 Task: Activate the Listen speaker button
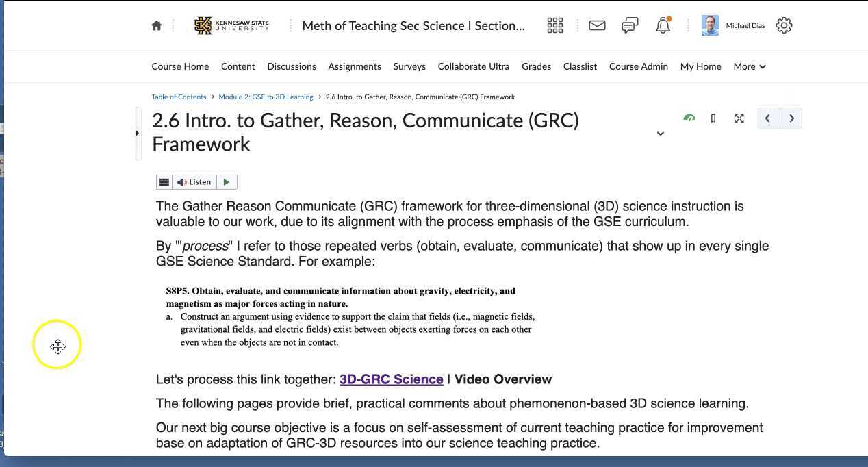coord(195,181)
